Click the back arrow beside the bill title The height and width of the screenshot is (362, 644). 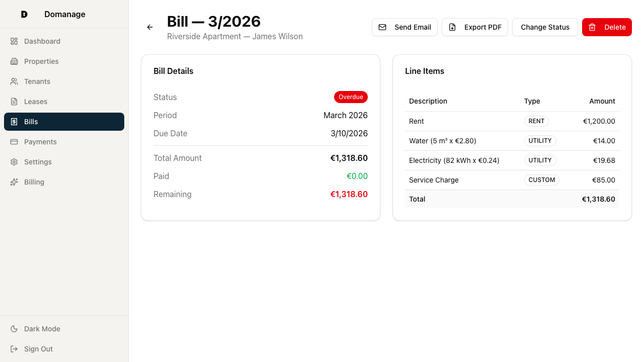point(149,27)
